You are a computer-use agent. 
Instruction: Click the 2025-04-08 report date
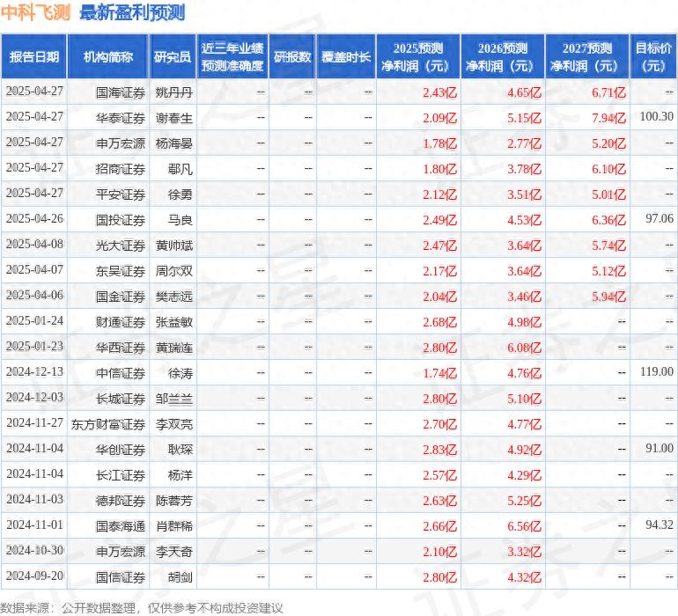34,244
